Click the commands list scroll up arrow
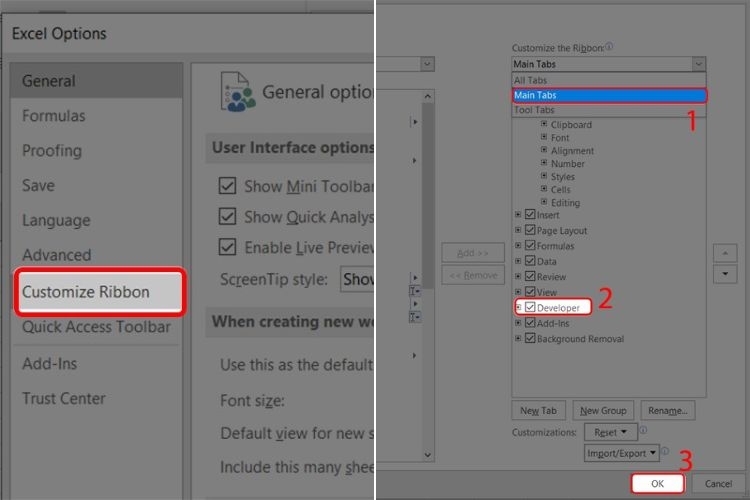 [x=428, y=97]
